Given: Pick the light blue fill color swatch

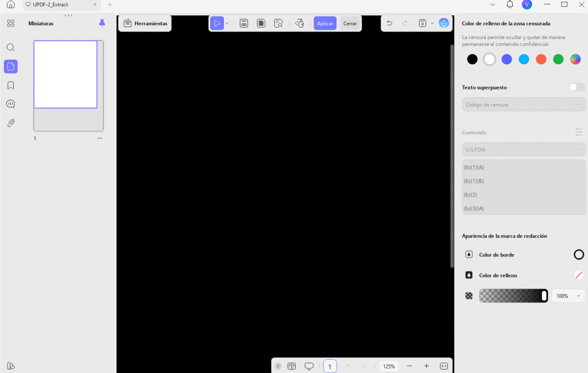Looking at the screenshot, I should (524, 59).
